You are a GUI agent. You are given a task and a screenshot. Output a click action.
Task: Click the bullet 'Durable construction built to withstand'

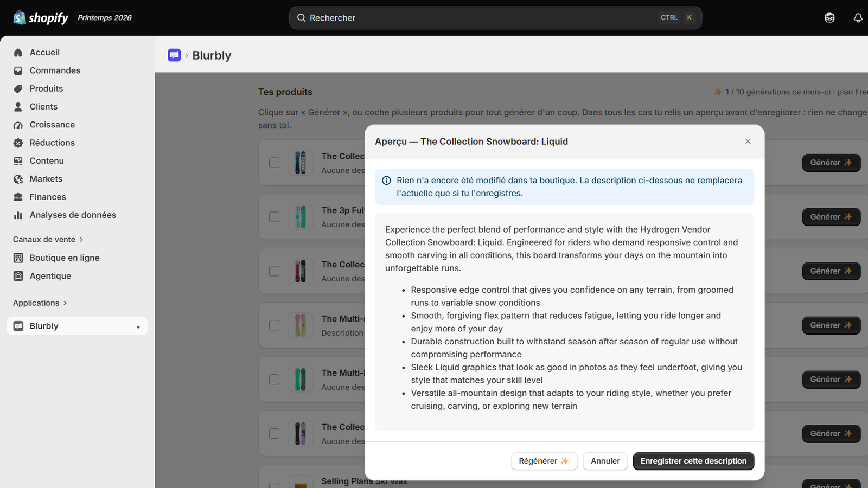[x=575, y=348]
